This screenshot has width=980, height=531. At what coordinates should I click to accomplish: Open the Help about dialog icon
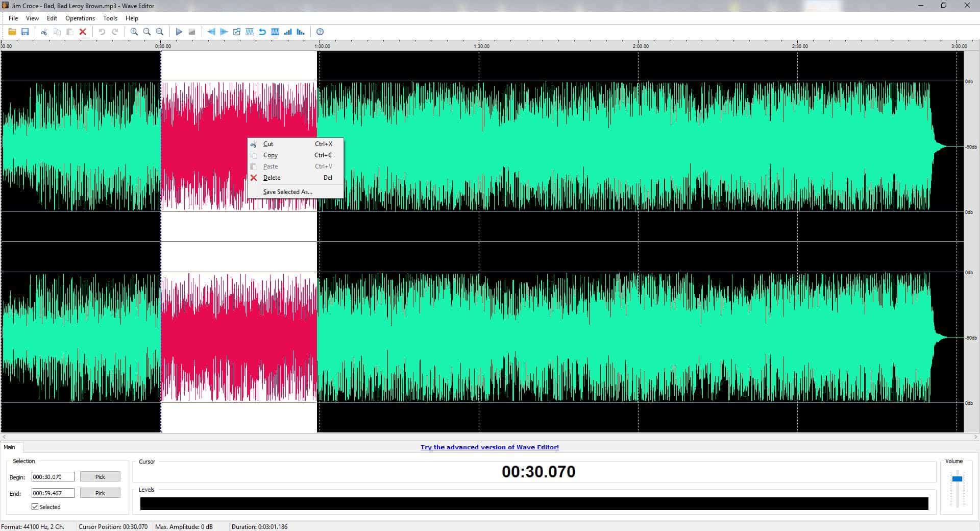(x=320, y=32)
